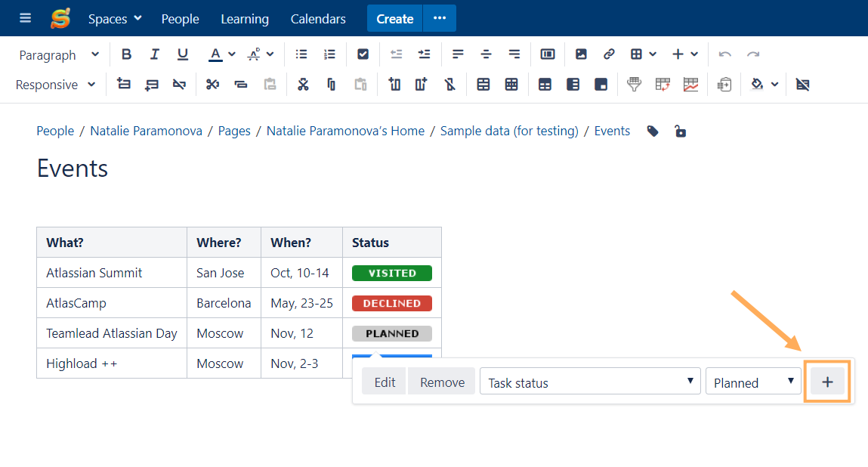
Task: Open the Spaces menu
Action: tap(114, 19)
